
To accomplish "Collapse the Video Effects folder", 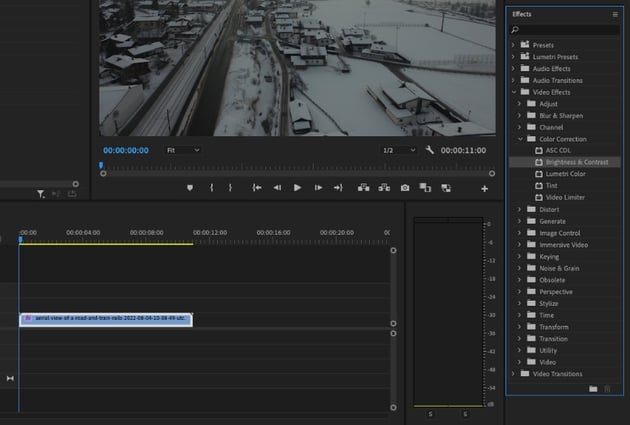I will click(513, 92).
